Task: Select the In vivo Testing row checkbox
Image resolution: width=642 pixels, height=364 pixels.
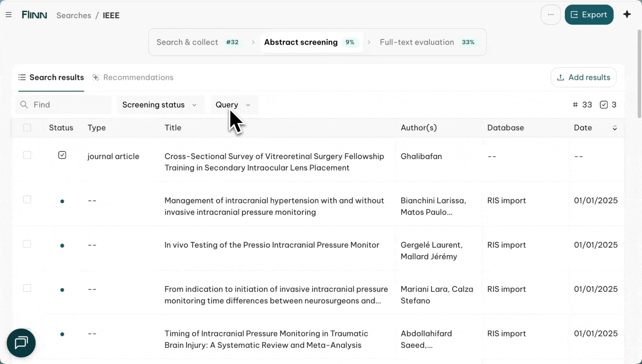Action: coord(27,244)
